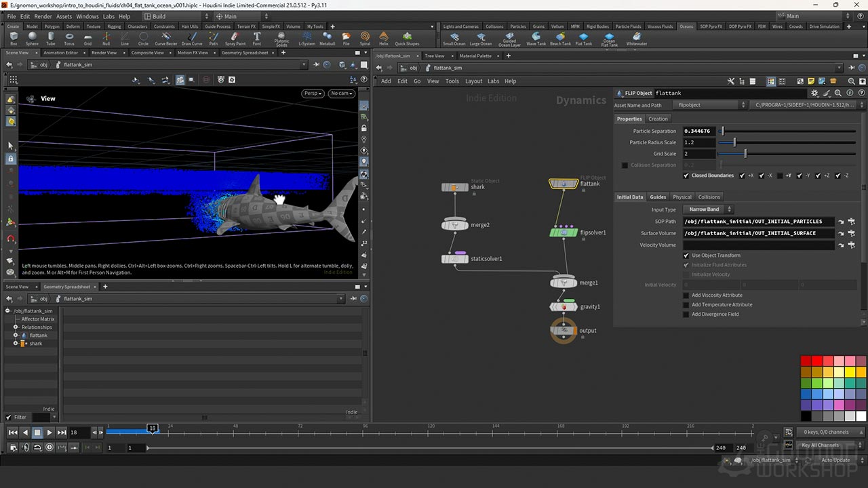
Task: Click the Particle Separation value field
Action: tap(698, 131)
